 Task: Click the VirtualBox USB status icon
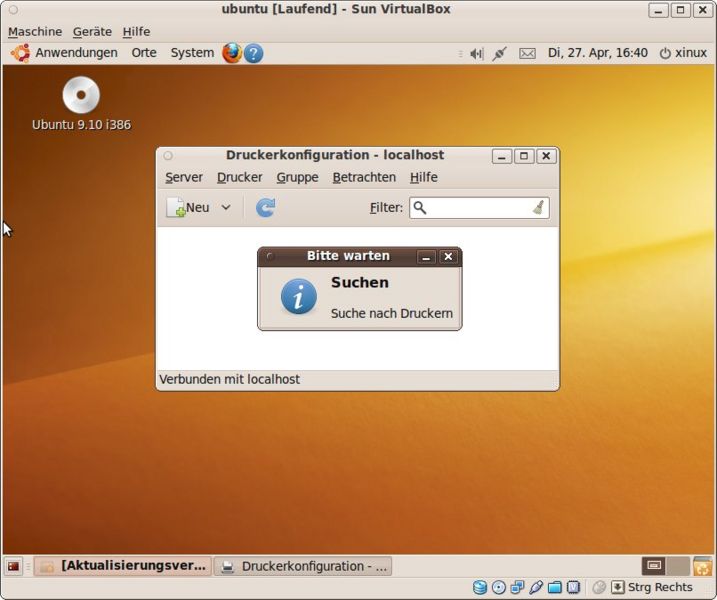pos(536,587)
